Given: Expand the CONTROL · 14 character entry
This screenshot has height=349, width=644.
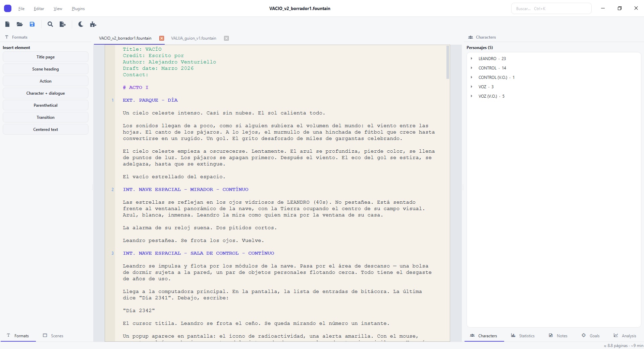Looking at the screenshot, I should click(x=472, y=68).
